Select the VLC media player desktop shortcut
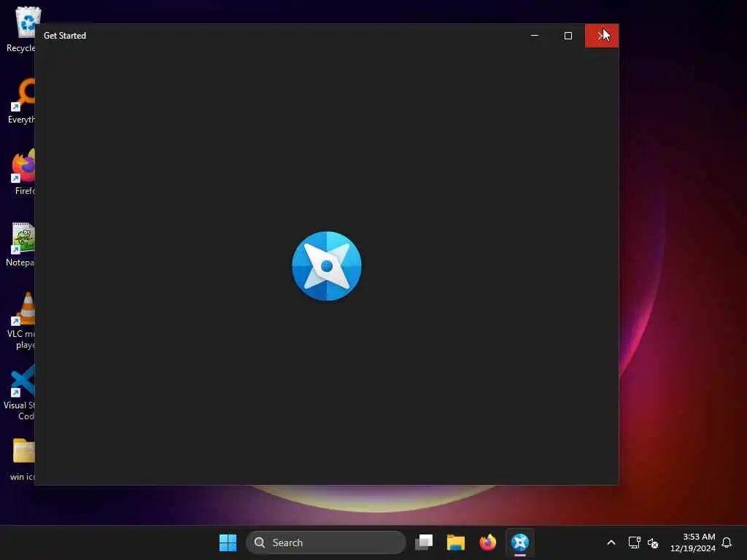The image size is (747, 560). [21, 321]
